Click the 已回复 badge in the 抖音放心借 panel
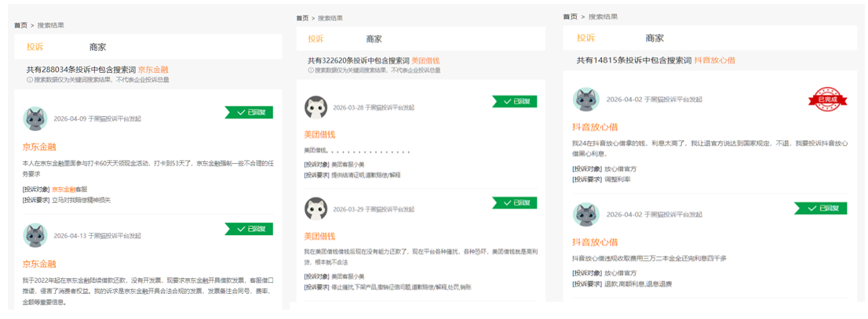This screenshot has width=868, height=319. click(821, 208)
